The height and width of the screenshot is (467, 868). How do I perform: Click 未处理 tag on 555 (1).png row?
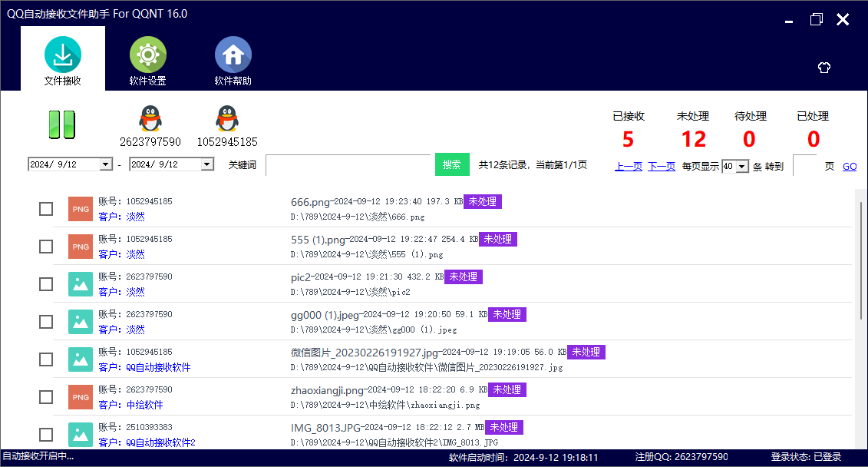click(497, 240)
